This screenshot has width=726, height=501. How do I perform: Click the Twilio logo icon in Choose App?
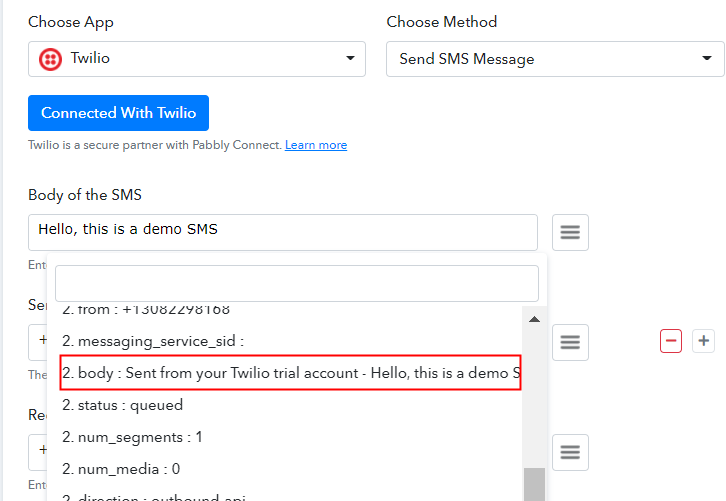pyautogui.click(x=50, y=59)
